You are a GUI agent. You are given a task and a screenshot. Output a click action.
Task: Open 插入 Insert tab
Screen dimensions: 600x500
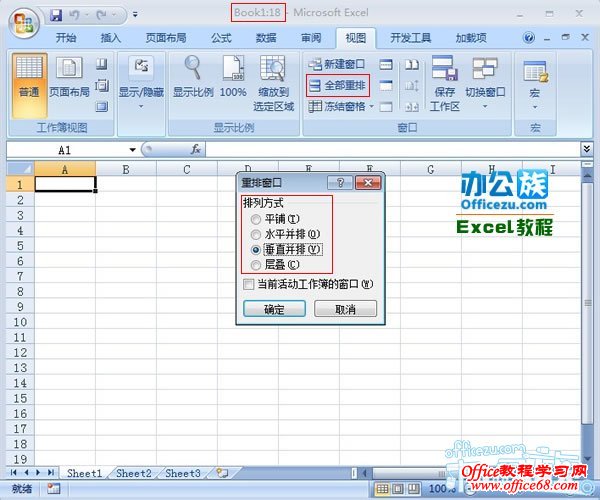tap(111, 38)
